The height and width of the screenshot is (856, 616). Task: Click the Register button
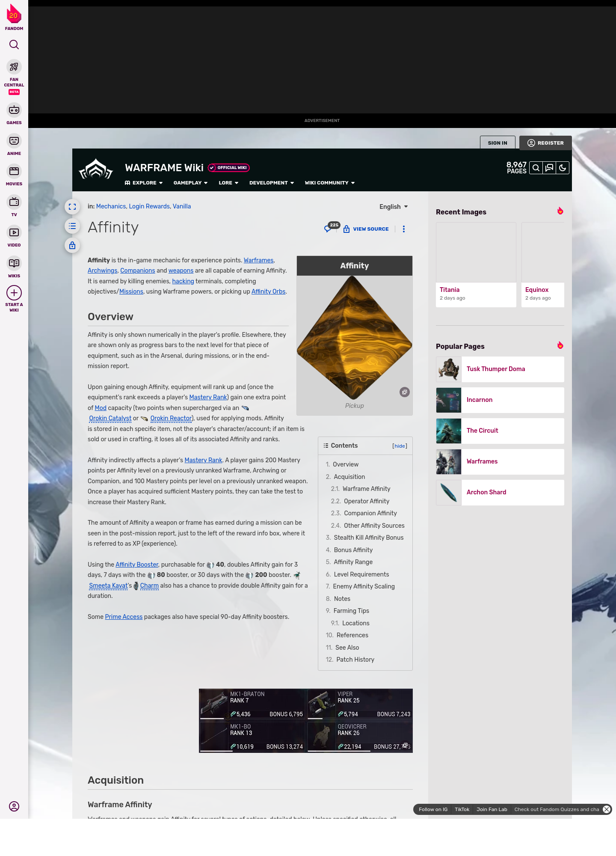[x=545, y=143]
